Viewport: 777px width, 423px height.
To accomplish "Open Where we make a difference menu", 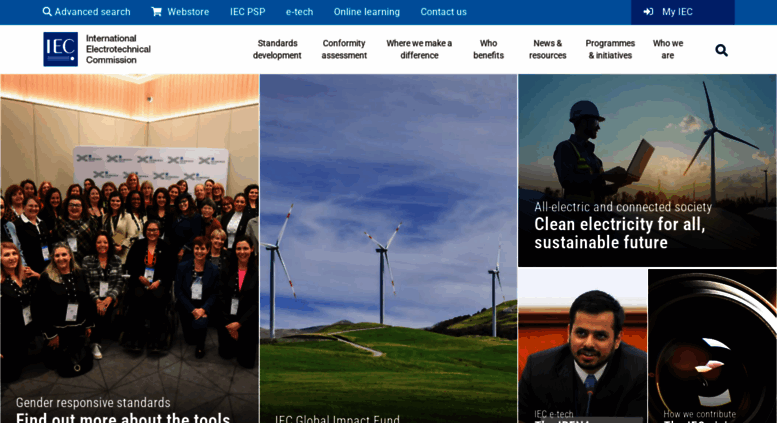I will 419,49.
